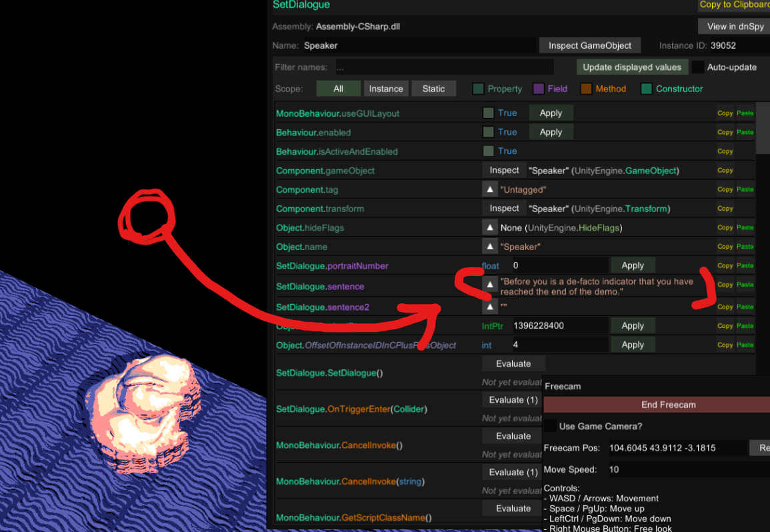
Task: Enable the Auto-update checkbox
Action: (698, 67)
